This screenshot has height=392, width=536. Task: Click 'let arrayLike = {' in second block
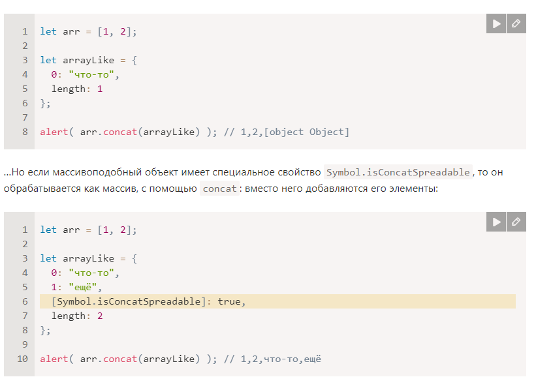pyautogui.click(x=89, y=258)
